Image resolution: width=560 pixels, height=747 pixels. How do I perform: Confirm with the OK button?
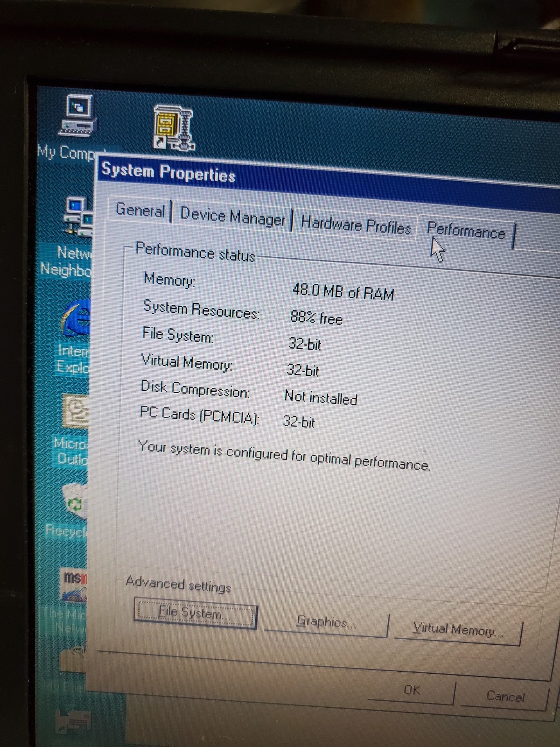(x=412, y=690)
